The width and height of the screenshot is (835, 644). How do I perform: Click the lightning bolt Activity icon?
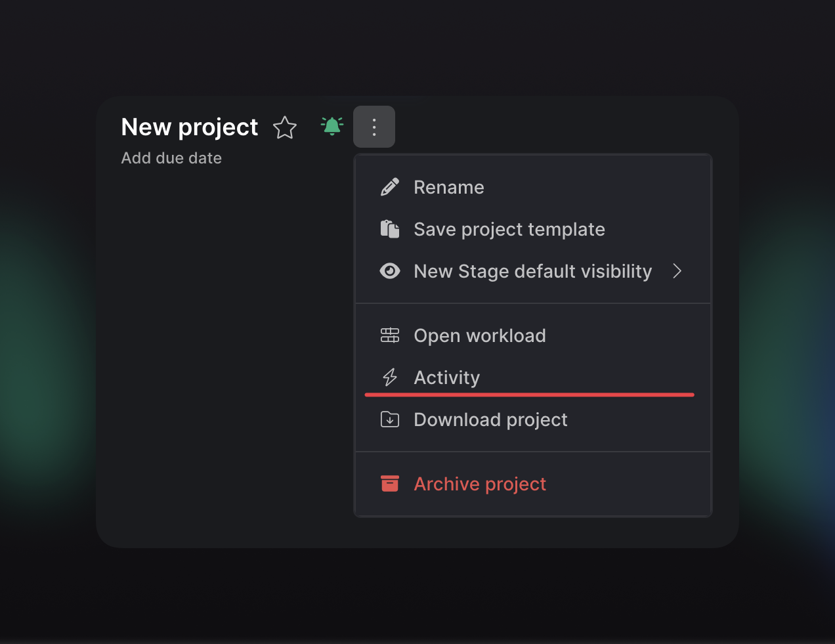390,377
